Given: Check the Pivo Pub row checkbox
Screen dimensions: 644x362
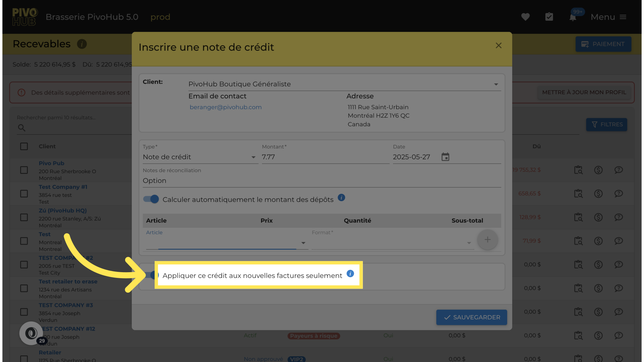Looking at the screenshot, I should (x=24, y=170).
